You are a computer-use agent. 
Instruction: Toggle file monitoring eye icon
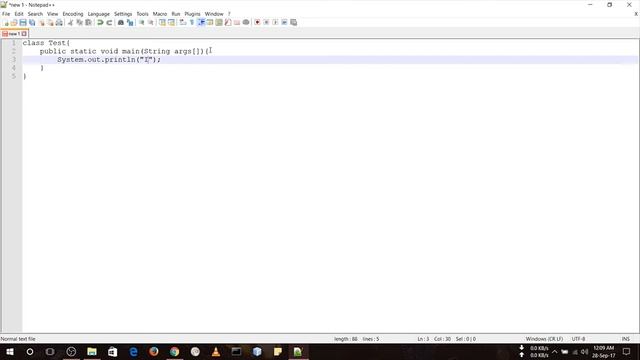click(x=246, y=22)
